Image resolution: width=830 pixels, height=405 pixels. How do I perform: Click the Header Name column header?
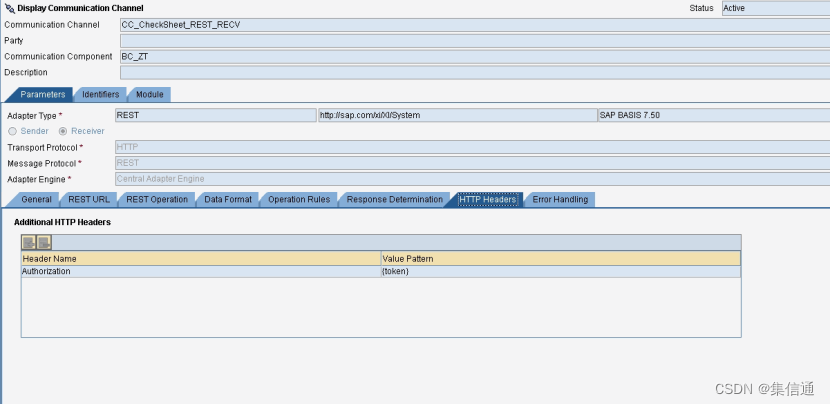point(201,259)
